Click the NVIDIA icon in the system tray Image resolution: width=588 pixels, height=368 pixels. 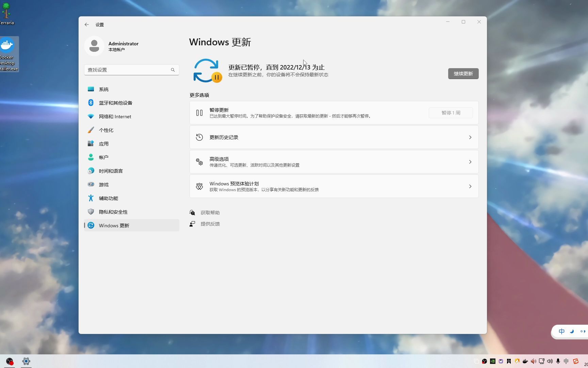point(492,361)
